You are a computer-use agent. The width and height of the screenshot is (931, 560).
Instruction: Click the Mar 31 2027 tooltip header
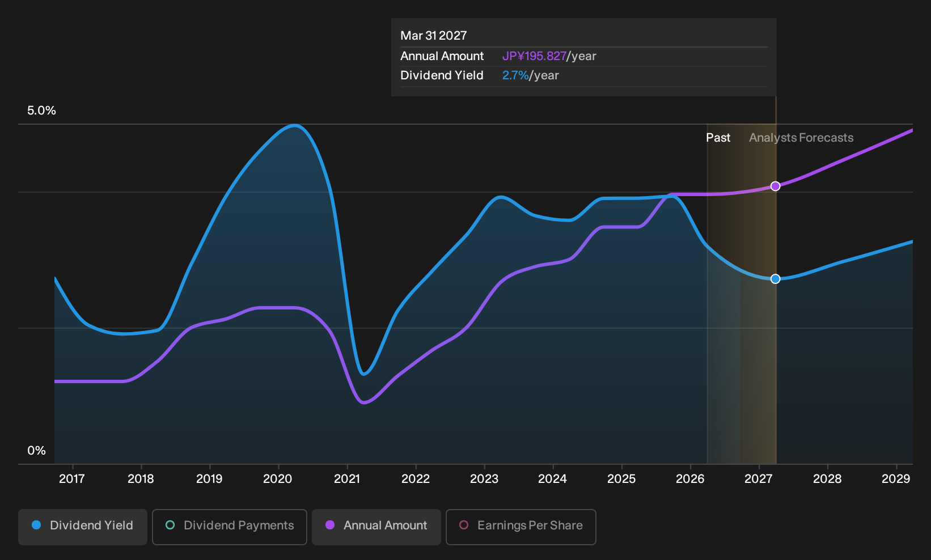point(434,36)
